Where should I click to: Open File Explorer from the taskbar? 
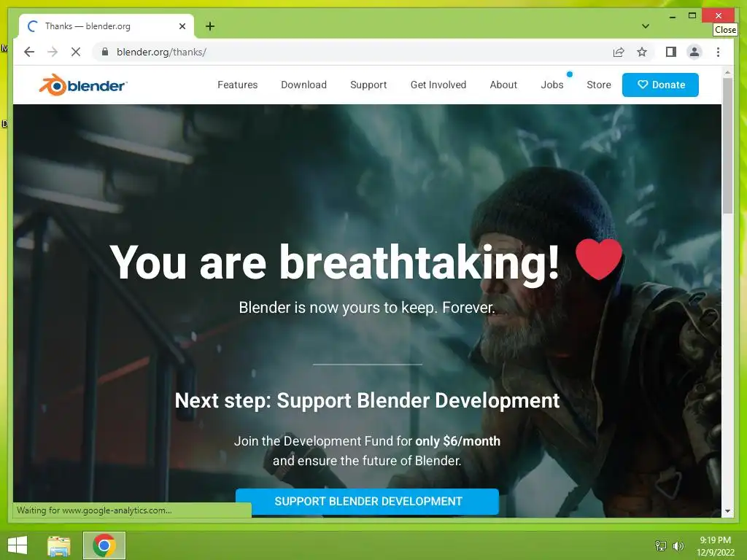coord(59,545)
